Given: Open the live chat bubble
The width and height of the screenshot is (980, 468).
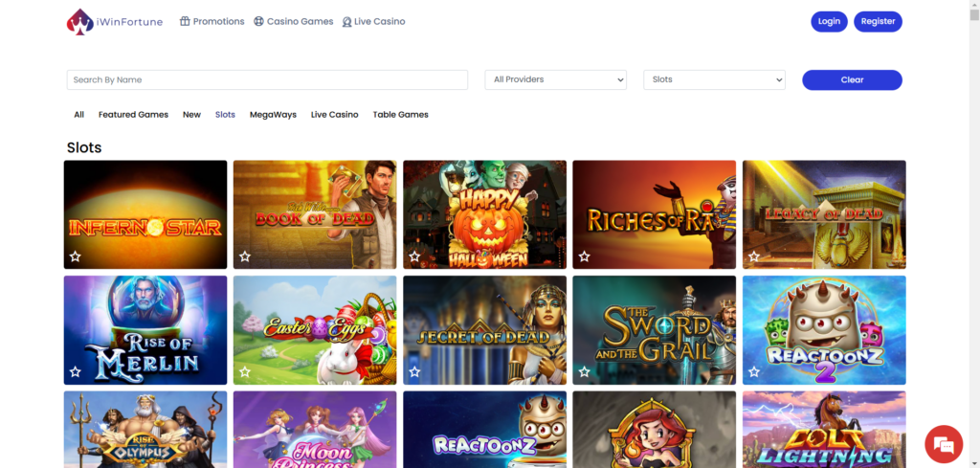Looking at the screenshot, I should 943,444.
